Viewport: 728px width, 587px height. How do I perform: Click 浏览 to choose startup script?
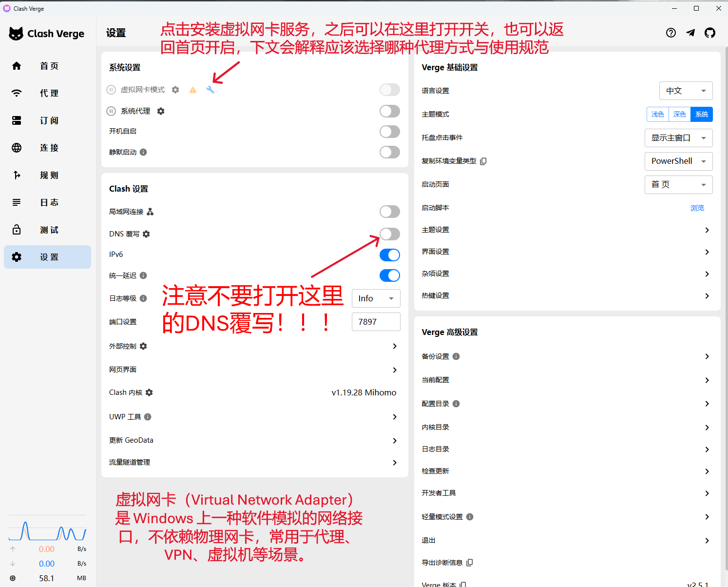click(697, 208)
